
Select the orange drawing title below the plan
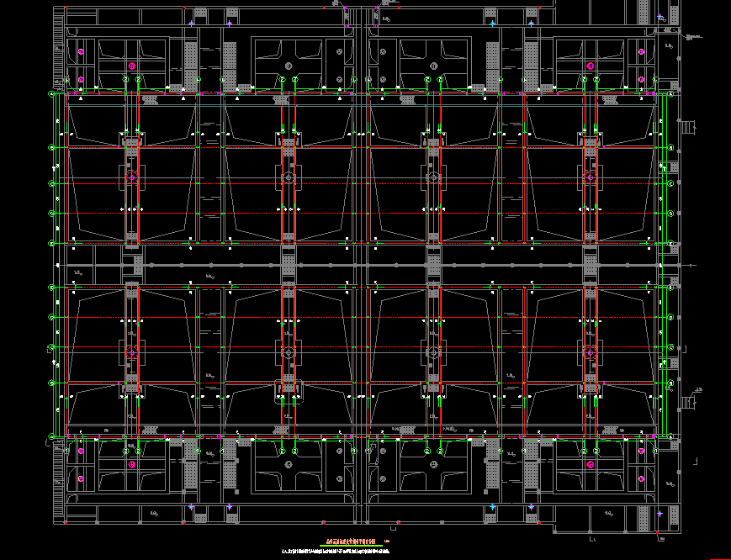click(x=351, y=542)
